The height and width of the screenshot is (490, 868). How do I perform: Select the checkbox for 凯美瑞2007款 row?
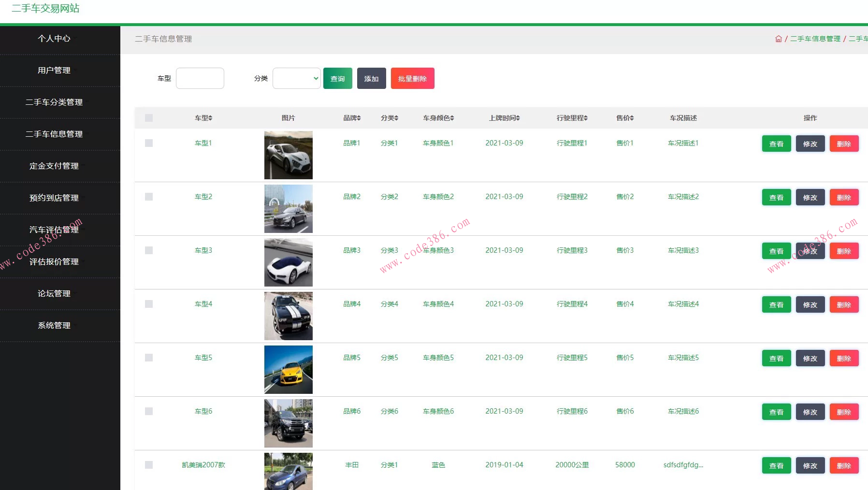pyautogui.click(x=149, y=465)
